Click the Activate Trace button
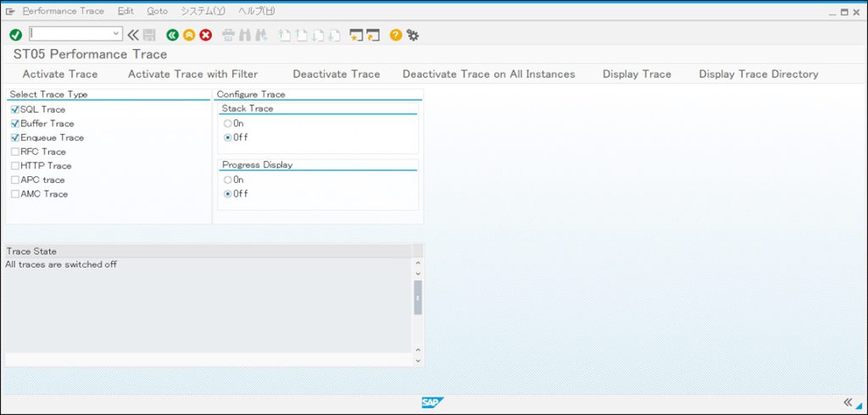Screen dimensions: 868x415 pos(60,75)
